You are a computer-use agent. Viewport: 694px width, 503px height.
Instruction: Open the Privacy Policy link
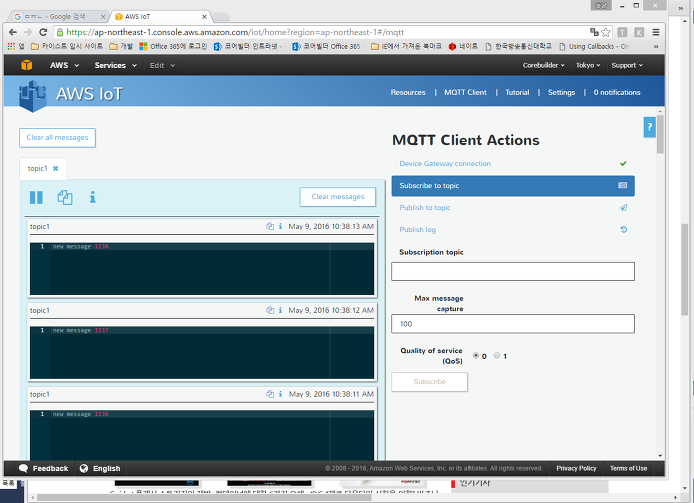point(576,468)
